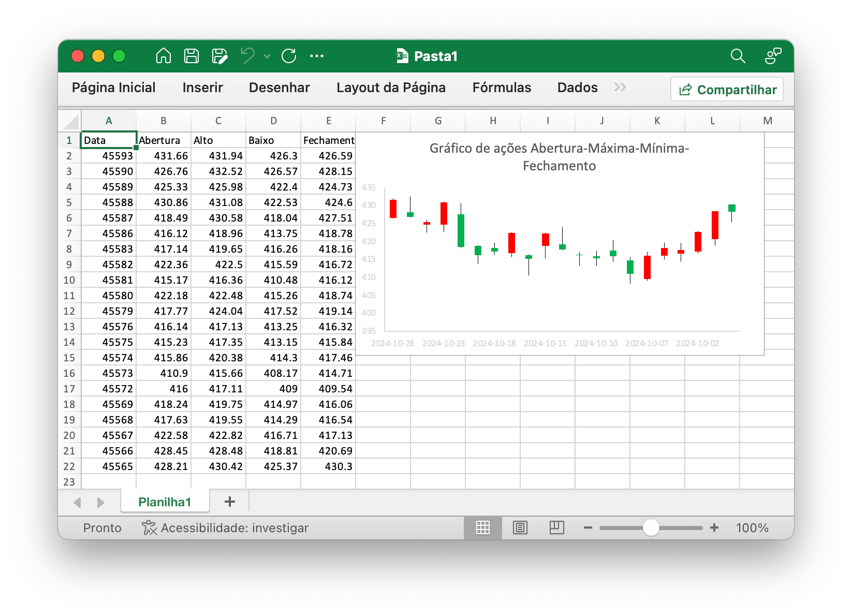Click the Compartilhar button
852x616 pixels.
pos(727,90)
